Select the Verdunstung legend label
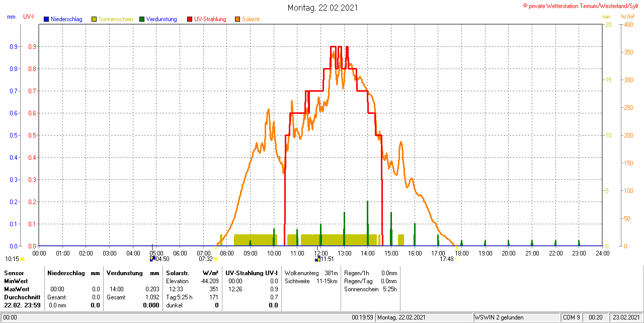This screenshot has height=323, width=644. 162,19
